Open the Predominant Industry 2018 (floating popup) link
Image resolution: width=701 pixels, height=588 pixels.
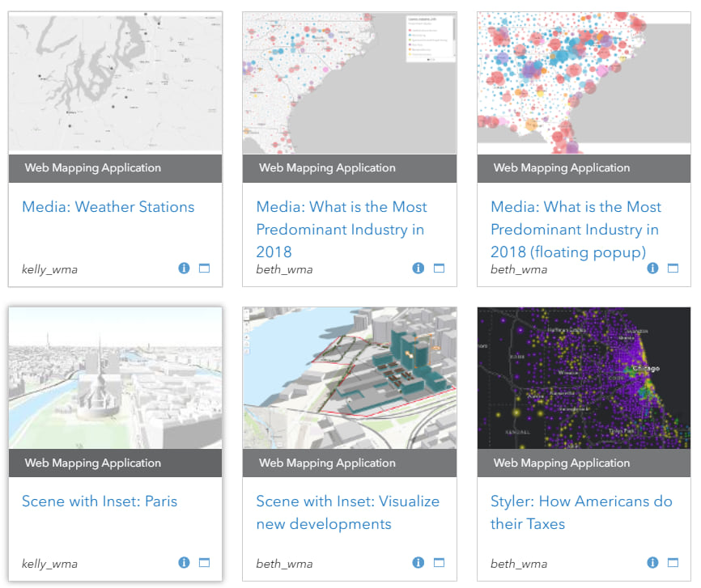(x=576, y=229)
